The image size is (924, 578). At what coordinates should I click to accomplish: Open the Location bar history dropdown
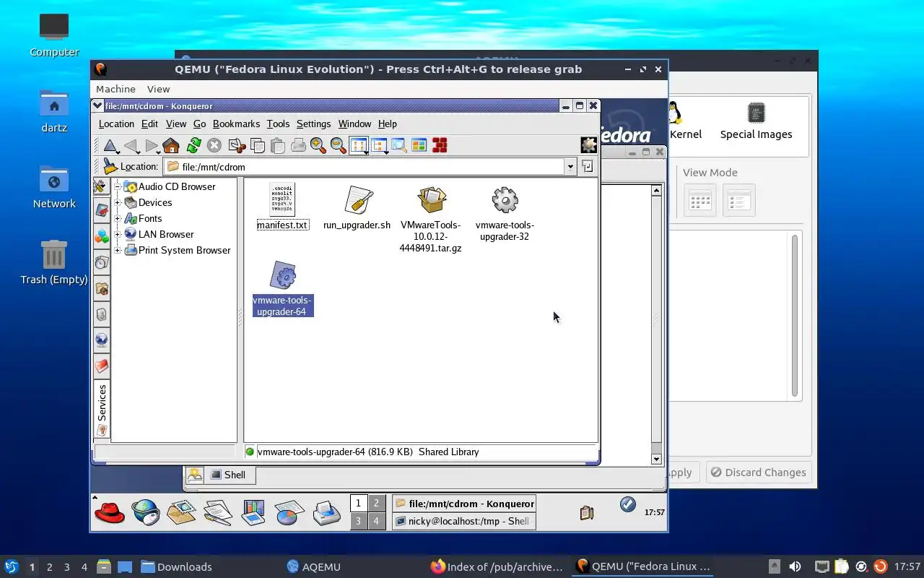click(x=570, y=167)
